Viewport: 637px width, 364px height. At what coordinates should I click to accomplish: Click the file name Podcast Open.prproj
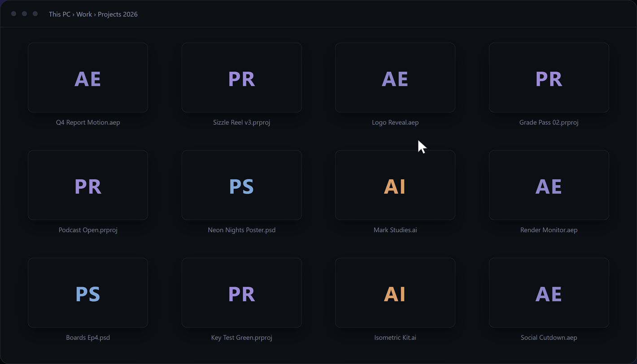pyautogui.click(x=88, y=230)
